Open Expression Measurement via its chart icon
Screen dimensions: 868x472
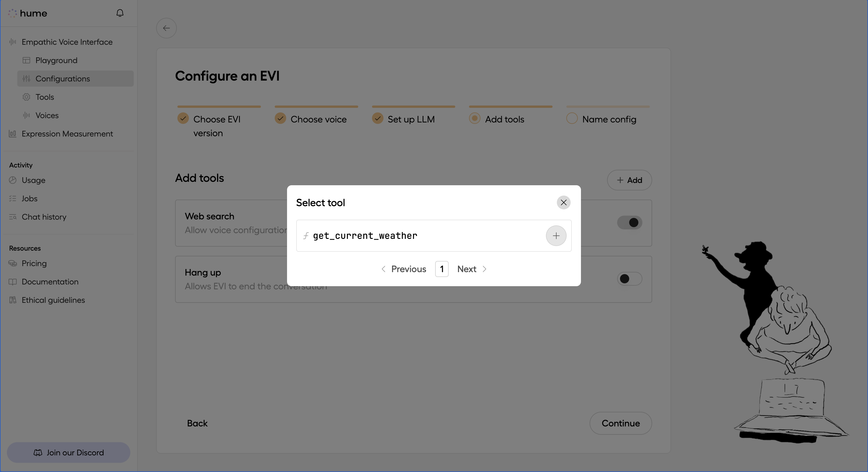pyautogui.click(x=12, y=134)
